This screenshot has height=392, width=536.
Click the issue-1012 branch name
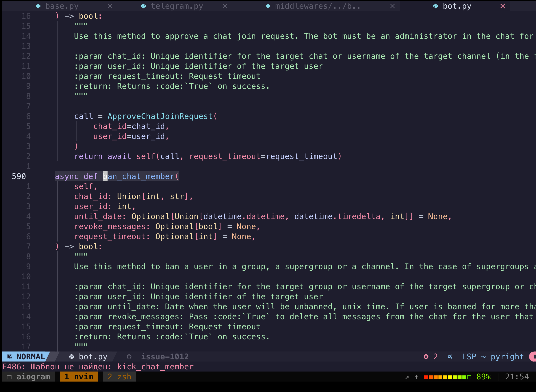[165, 357]
